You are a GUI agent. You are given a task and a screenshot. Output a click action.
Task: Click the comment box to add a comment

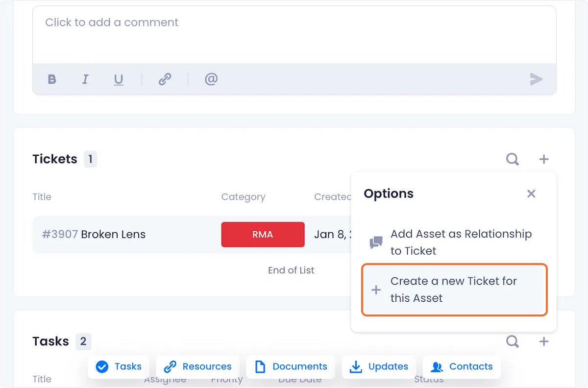pyautogui.click(x=294, y=35)
